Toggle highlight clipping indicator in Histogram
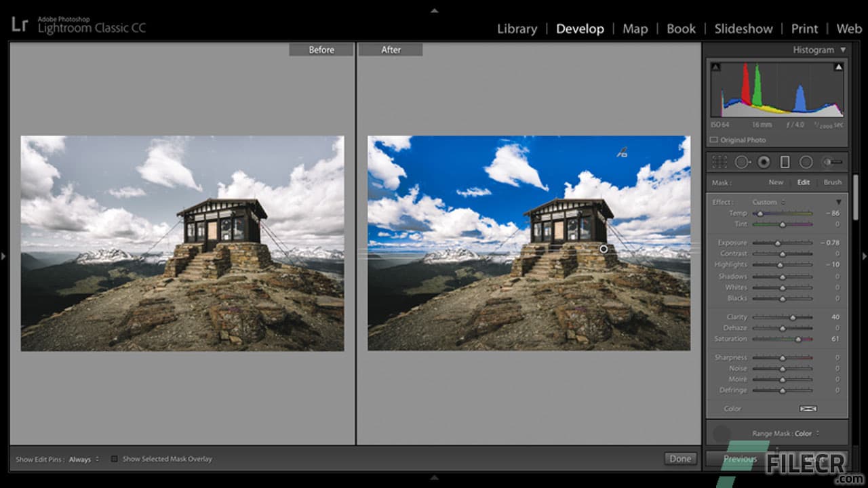 pos(838,66)
